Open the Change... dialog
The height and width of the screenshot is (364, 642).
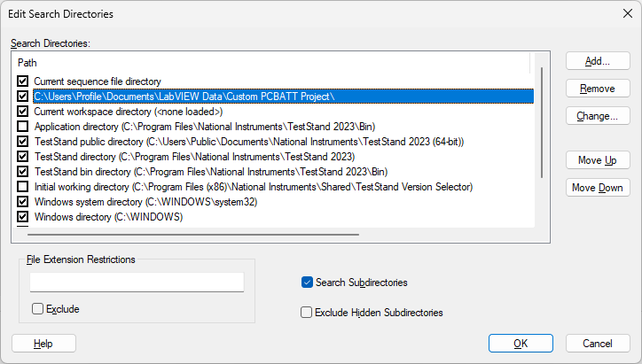pyautogui.click(x=598, y=116)
